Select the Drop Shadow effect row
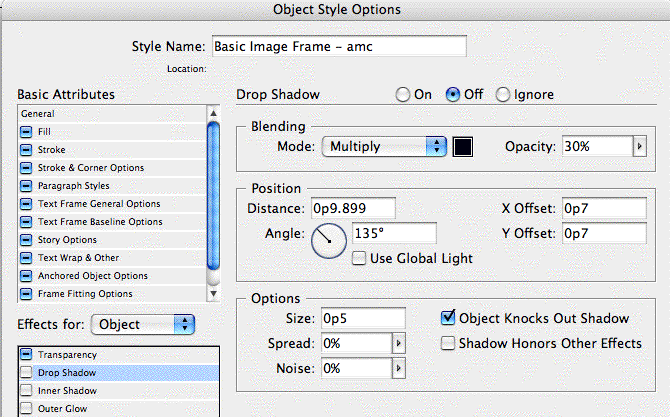The height and width of the screenshot is (417, 670). coord(119,373)
